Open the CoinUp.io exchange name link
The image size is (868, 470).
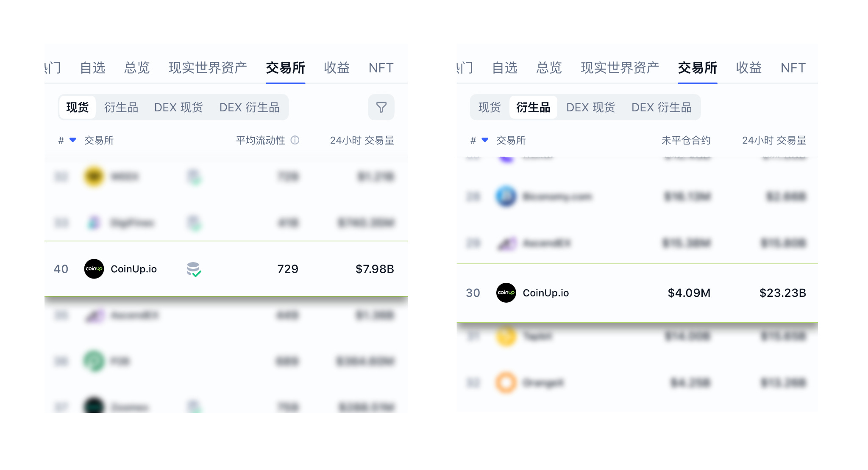pyautogui.click(x=134, y=269)
